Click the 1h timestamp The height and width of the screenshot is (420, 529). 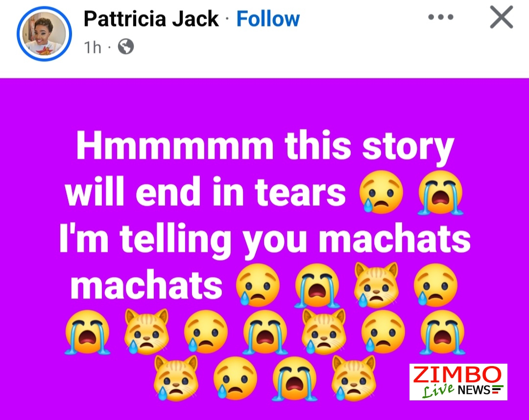(x=93, y=47)
